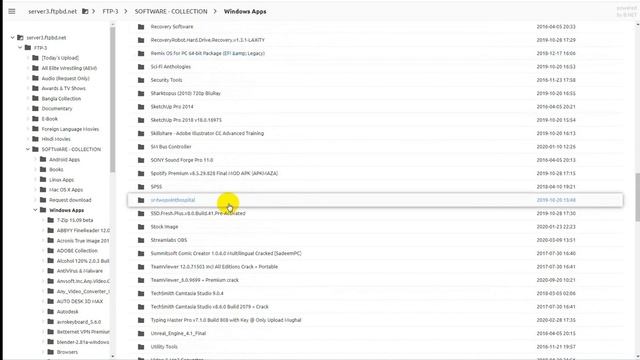Click folder icon of Security Tools row
Image resolution: width=640 pixels, height=360 pixels.
point(141,80)
